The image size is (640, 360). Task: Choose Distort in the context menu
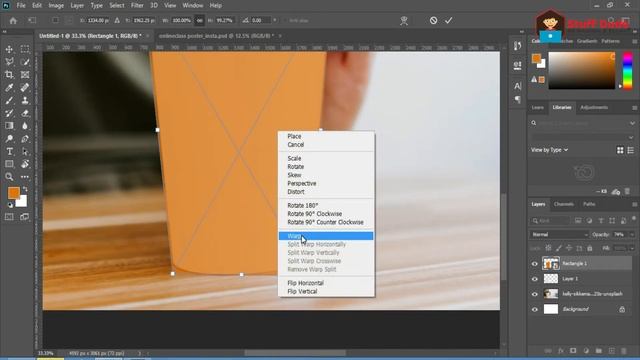coord(296,192)
